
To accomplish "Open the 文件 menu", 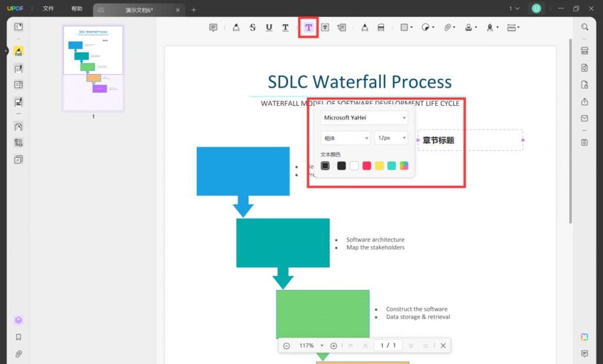I will (x=48, y=8).
